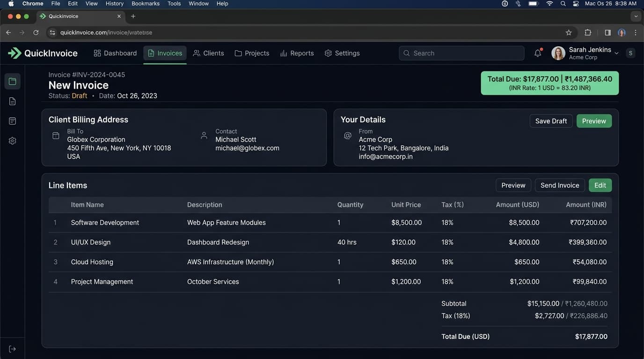Screen dimensions: 644x359
Task: Click the logout icon at sidebar bottom
Action: [12, 349]
